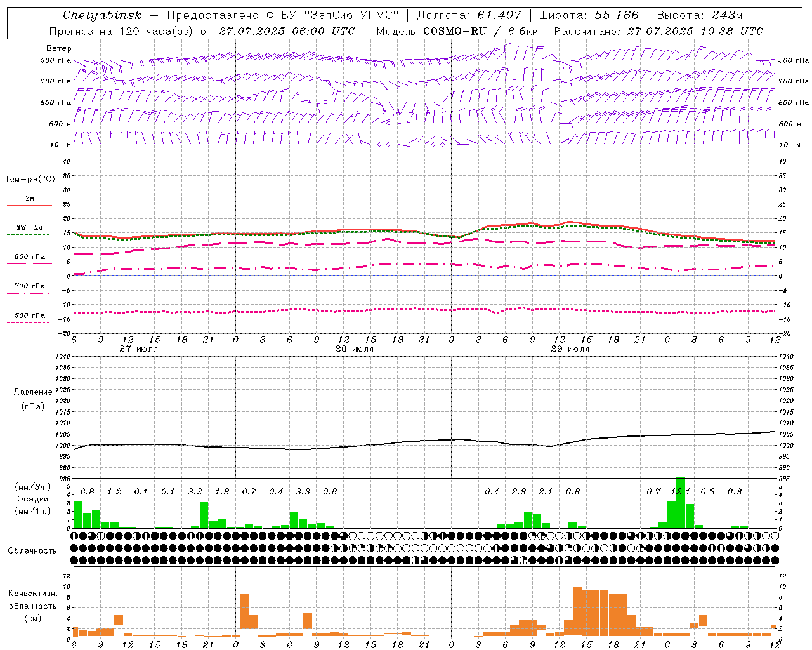
Task: Click the Chelyabinsk station title
Action: pos(102,15)
